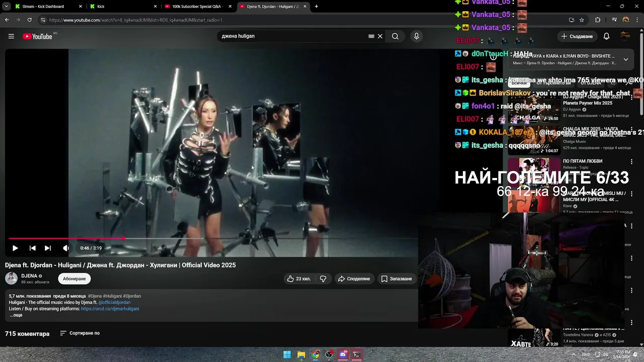Show hidden system tray icons
The width and height of the screenshot is (644, 362).
point(574,354)
